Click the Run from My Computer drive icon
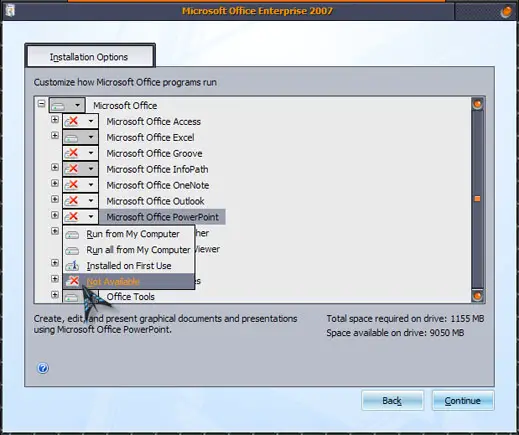This screenshot has width=519, height=435. point(72,234)
